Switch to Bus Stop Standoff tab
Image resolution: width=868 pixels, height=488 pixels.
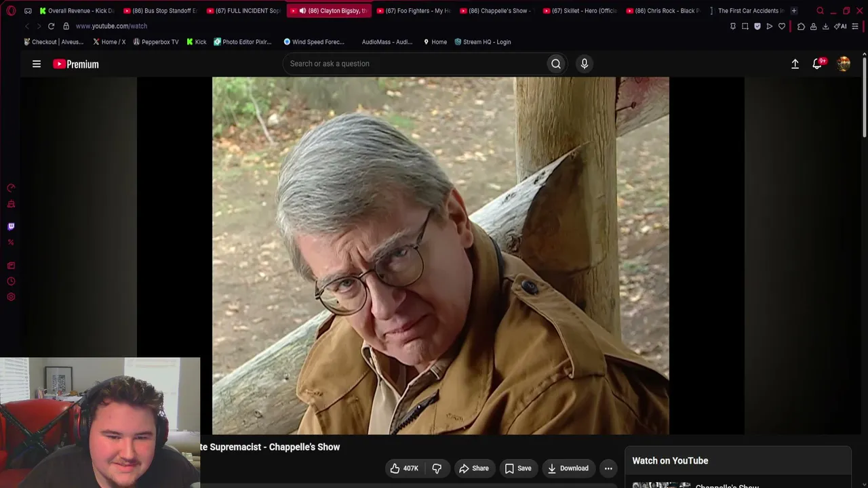pyautogui.click(x=161, y=11)
